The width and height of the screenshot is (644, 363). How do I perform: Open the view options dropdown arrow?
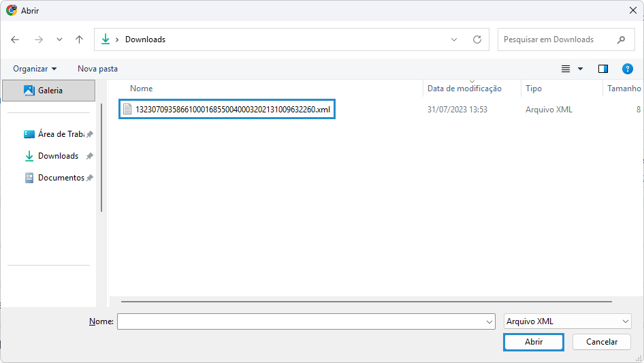coord(581,69)
